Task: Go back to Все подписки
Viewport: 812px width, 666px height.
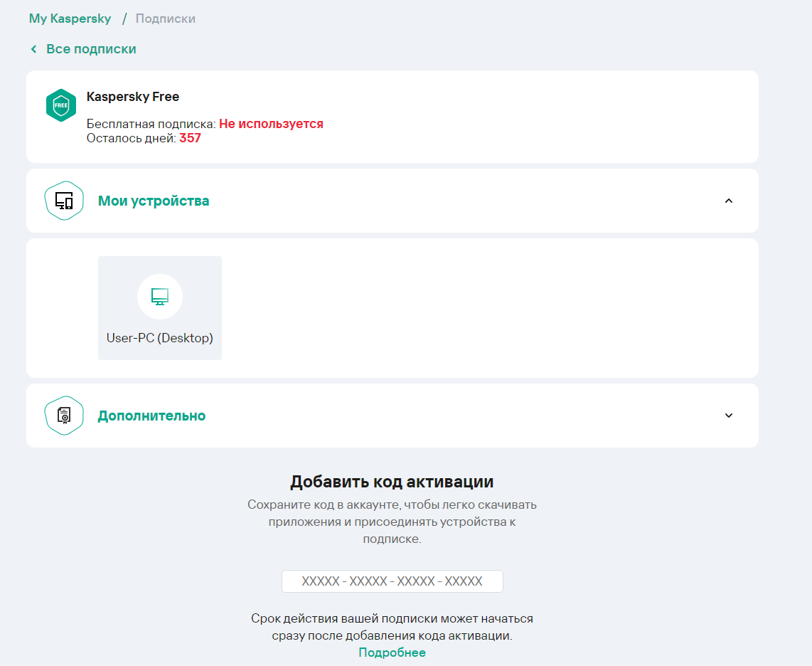Action: tap(91, 49)
